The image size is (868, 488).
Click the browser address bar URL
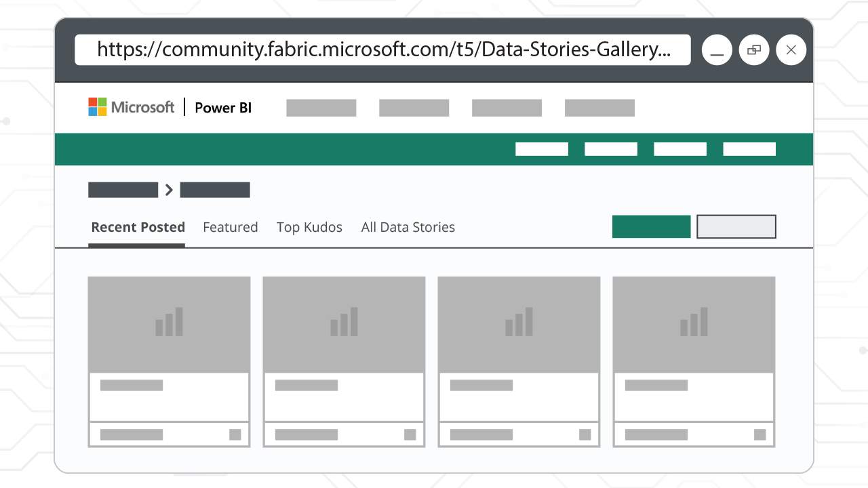[x=383, y=50]
